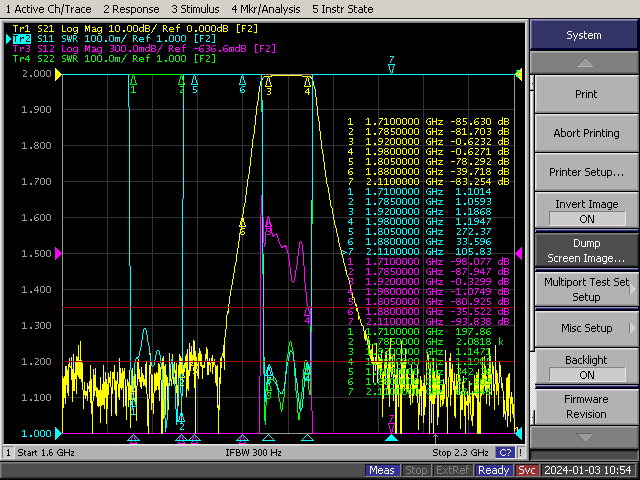Expand Multiport Test Set Setup submenu
The image size is (640, 480).
tap(586, 289)
